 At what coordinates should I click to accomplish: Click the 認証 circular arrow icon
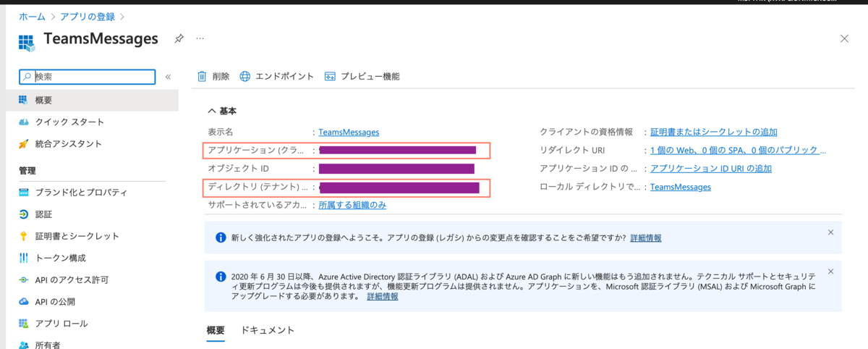23,214
